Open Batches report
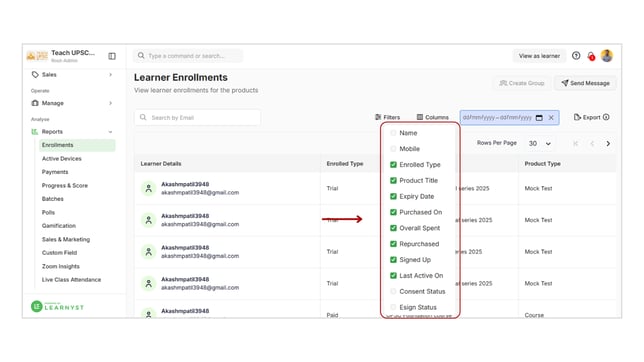 (53, 199)
